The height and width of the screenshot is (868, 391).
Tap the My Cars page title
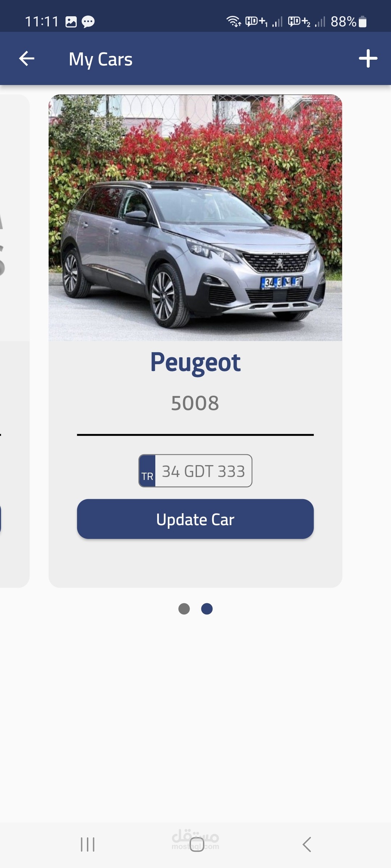[101, 60]
